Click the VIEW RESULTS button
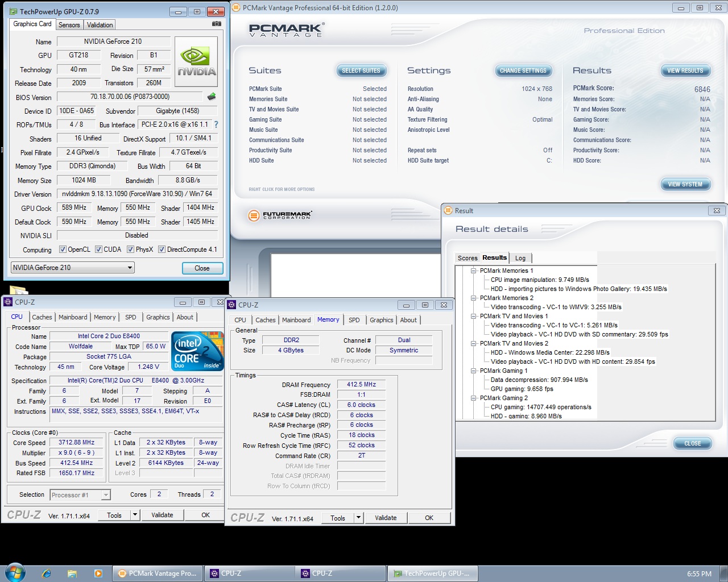This screenshot has height=582, width=728. coord(685,70)
